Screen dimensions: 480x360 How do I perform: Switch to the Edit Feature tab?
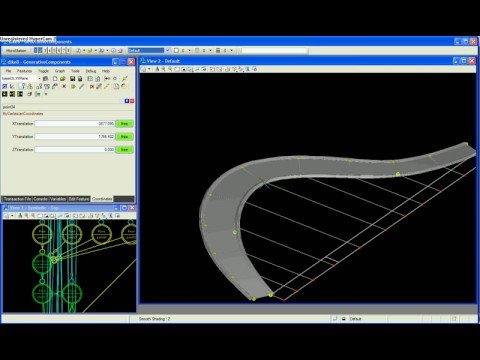pos(79,199)
